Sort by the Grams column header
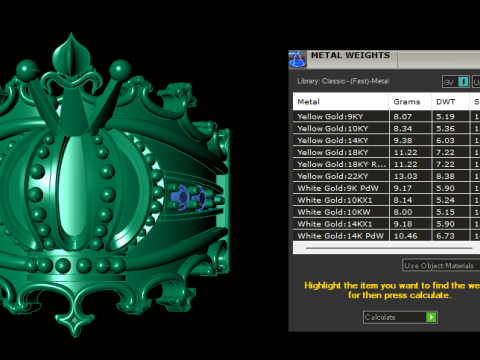The image size is (480, 360). click(x=410, y=102)
